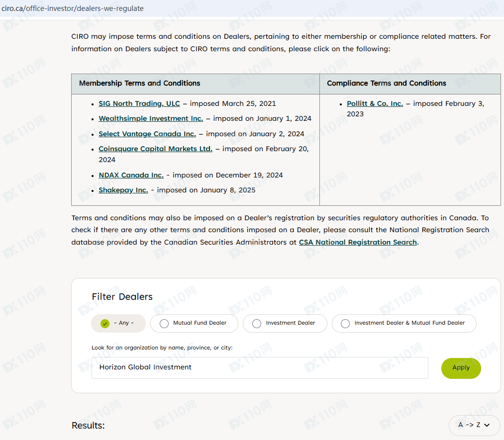Open the A -> Z sort dropdown
The image size is (504, 440).
[474, 425]
